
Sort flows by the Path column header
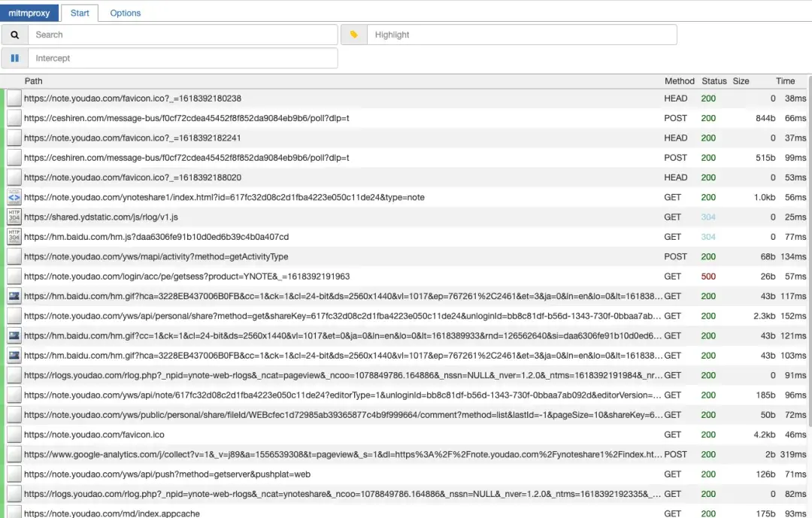click(x=34, y=81)
